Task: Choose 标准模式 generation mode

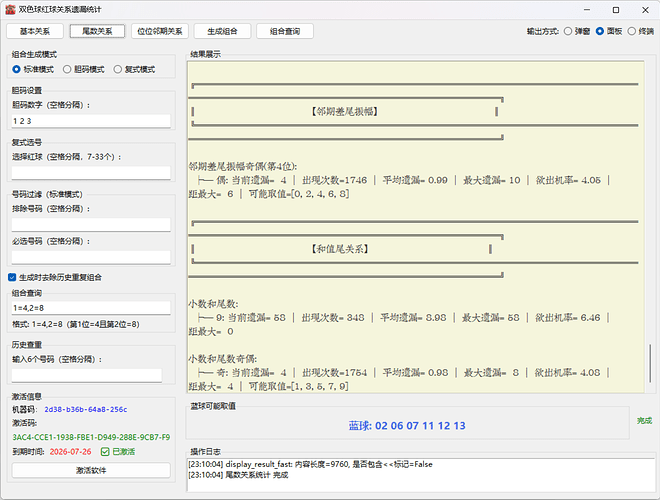Action: (x=16, y=69)
